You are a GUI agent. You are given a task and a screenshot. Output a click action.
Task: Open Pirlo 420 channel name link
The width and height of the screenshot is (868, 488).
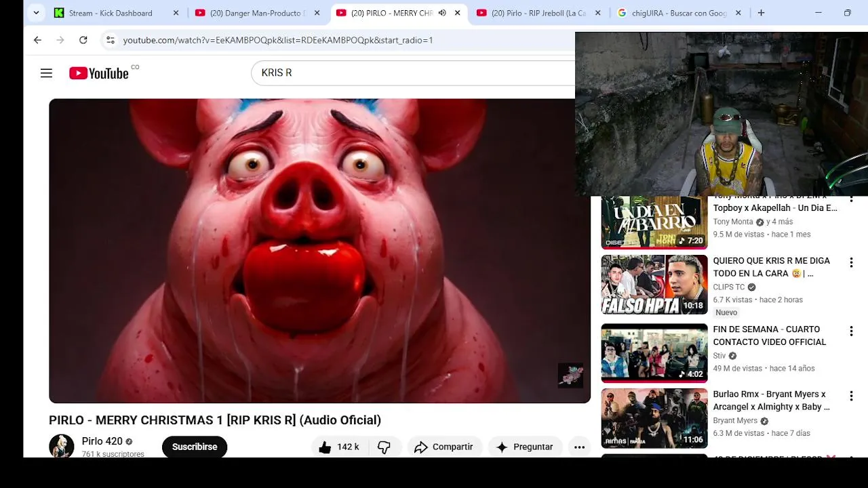[x=102, y=441]
